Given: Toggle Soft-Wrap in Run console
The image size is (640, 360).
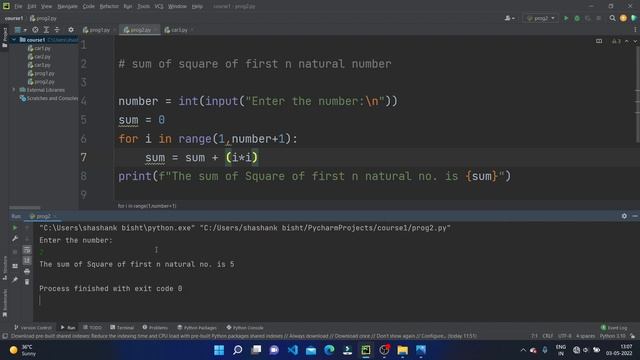Looking at the screenshot, I should pos(27,249).
